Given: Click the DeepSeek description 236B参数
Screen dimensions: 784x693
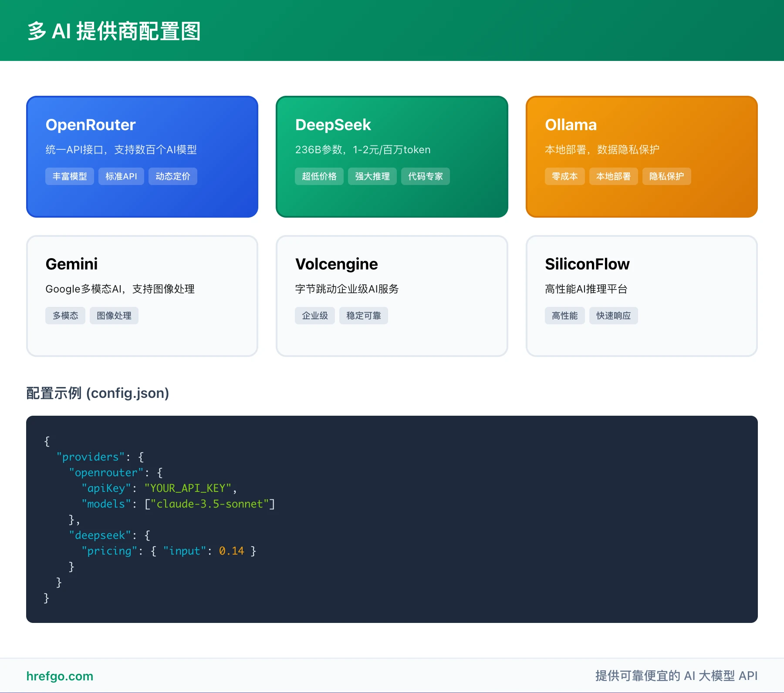Looking at the screenshot, I should [x=363, y=150].
